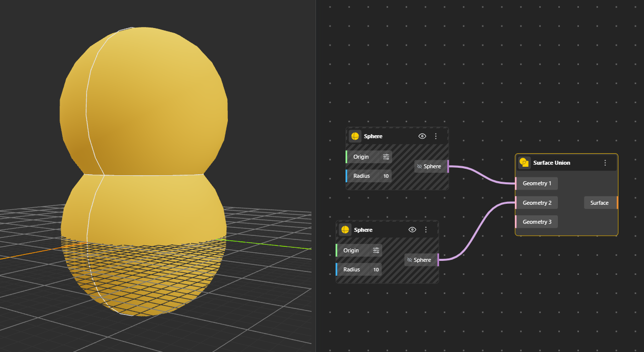Open Origin sliders icon on Sphere wired to Geometry 1
The height and width of the screenshot is (352, 644).
coord(386,157)
